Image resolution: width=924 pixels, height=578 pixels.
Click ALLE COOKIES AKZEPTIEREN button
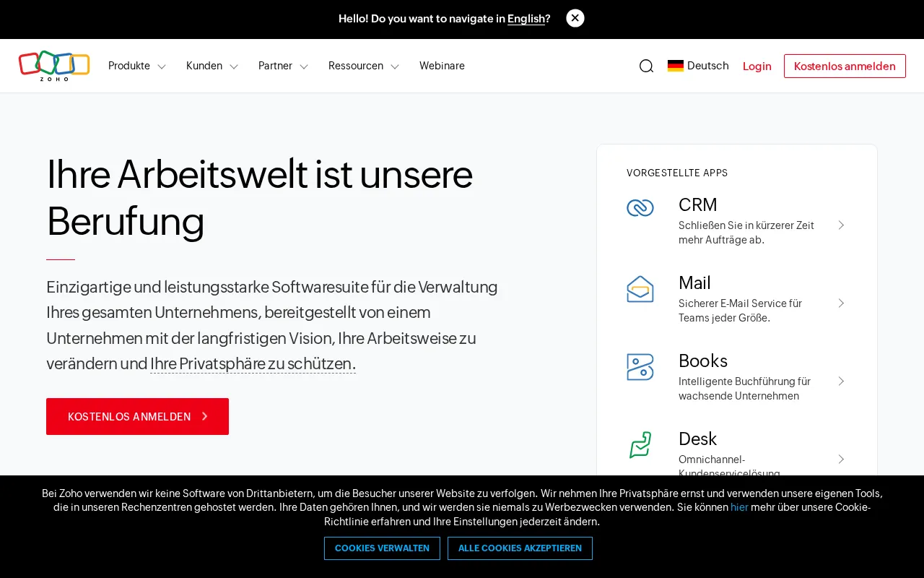pyautogui.click(x=520, y=548)
